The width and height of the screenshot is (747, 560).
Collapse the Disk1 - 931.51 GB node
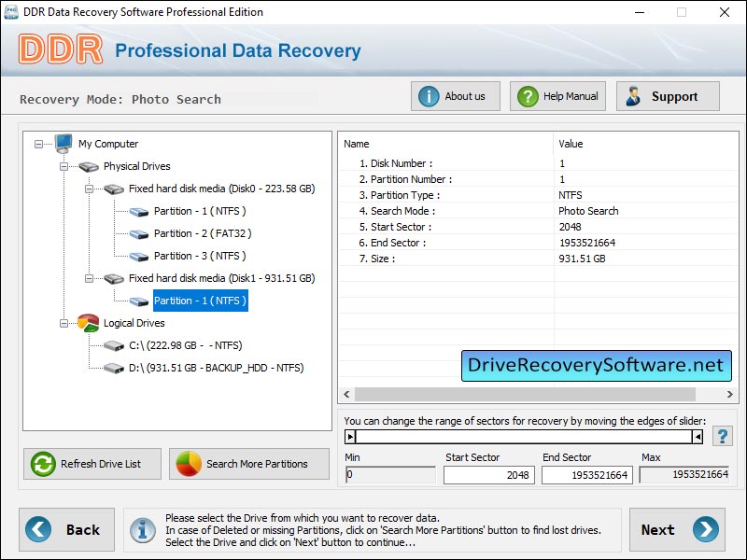89,278
